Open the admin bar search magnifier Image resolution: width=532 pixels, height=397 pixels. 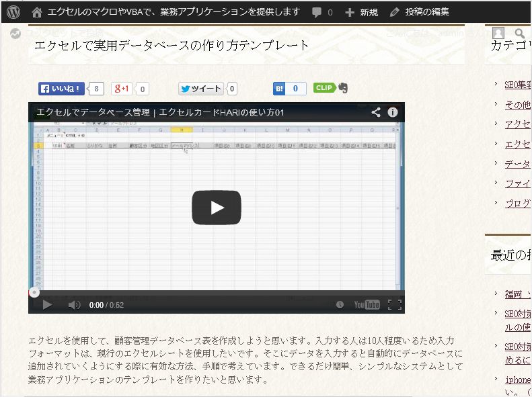[x=519, y=33]
